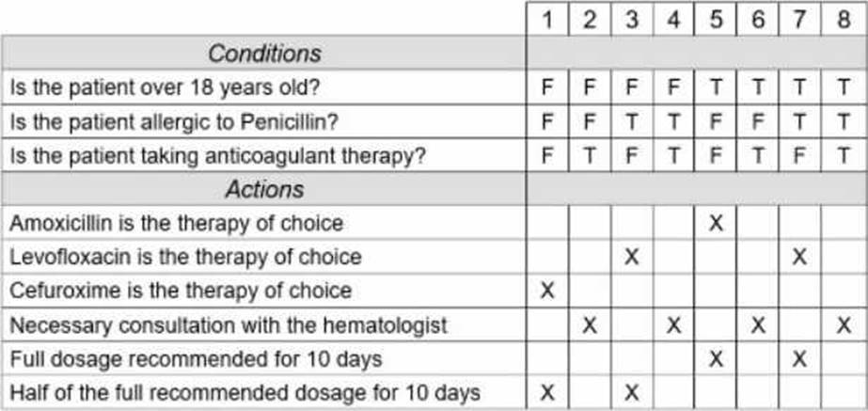
Task: Click the Actions section header
Action: tap(264, 190)
